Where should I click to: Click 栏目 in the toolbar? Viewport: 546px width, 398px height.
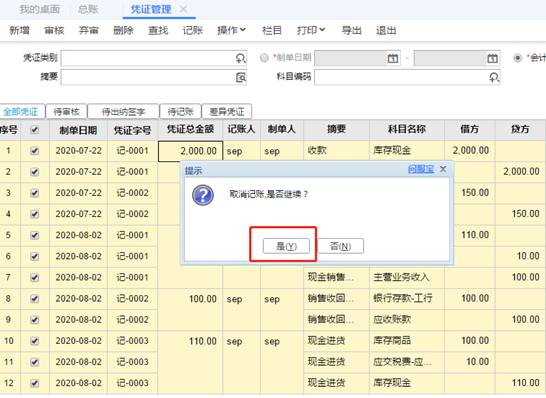[x=272, y=30]
